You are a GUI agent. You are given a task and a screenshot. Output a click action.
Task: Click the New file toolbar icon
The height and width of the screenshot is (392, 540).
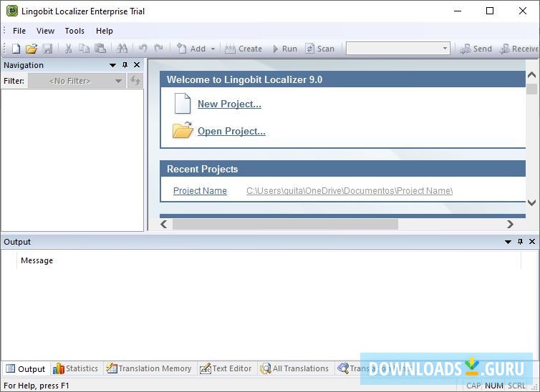point(16,49)
